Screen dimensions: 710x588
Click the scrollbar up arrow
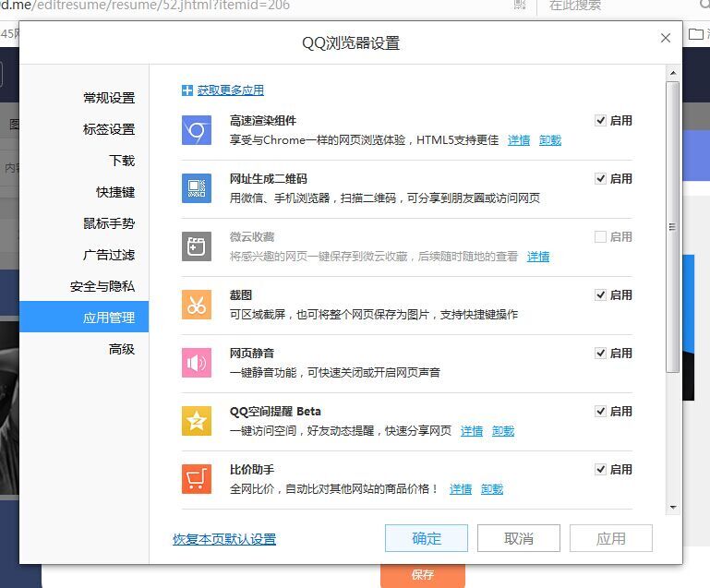pyautogui.click(x=673, y=73)
